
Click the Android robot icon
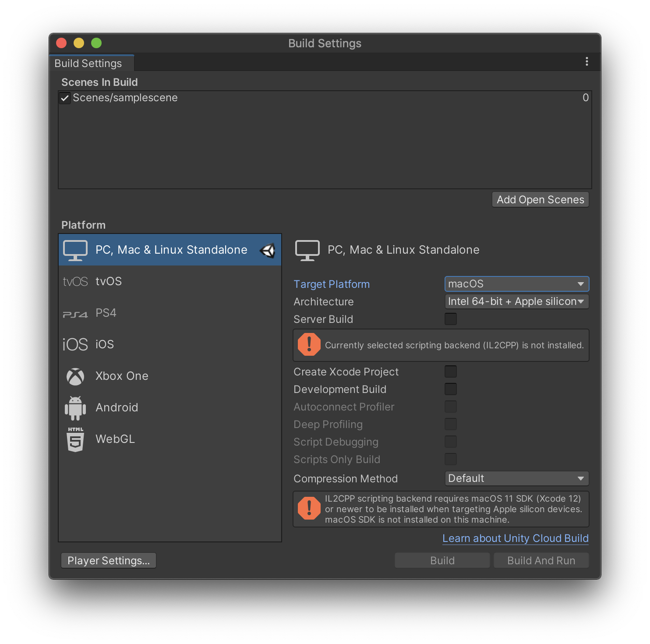[x=75, y=408]
